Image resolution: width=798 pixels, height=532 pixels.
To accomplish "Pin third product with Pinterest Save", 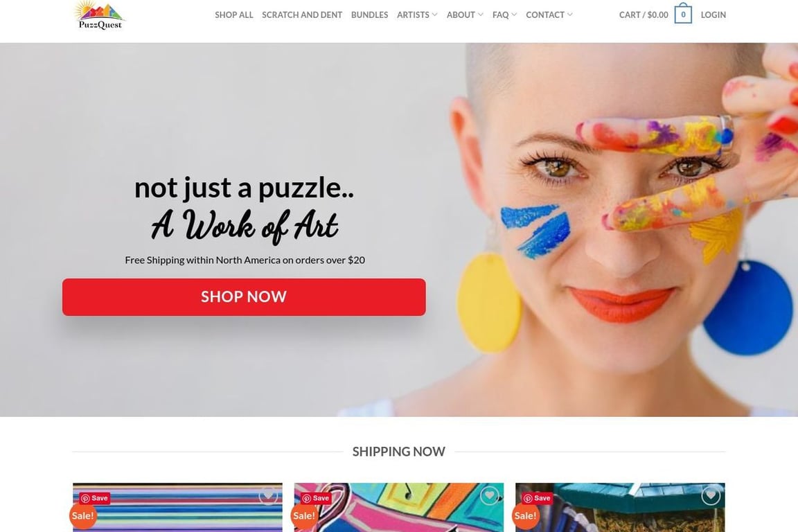I will pos(538,498).
